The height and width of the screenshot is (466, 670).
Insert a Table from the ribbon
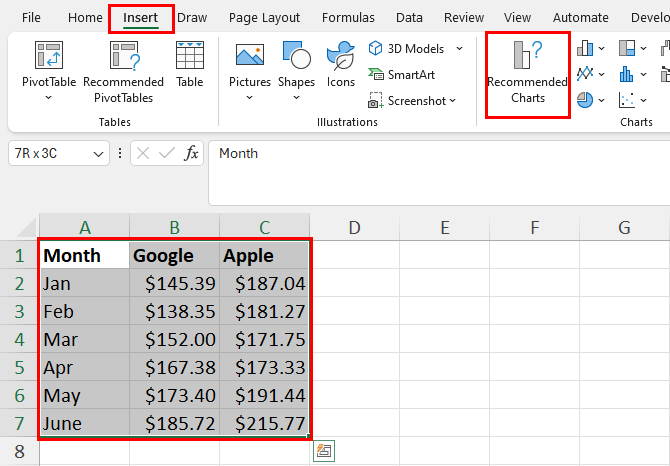[x=190, y=64]
